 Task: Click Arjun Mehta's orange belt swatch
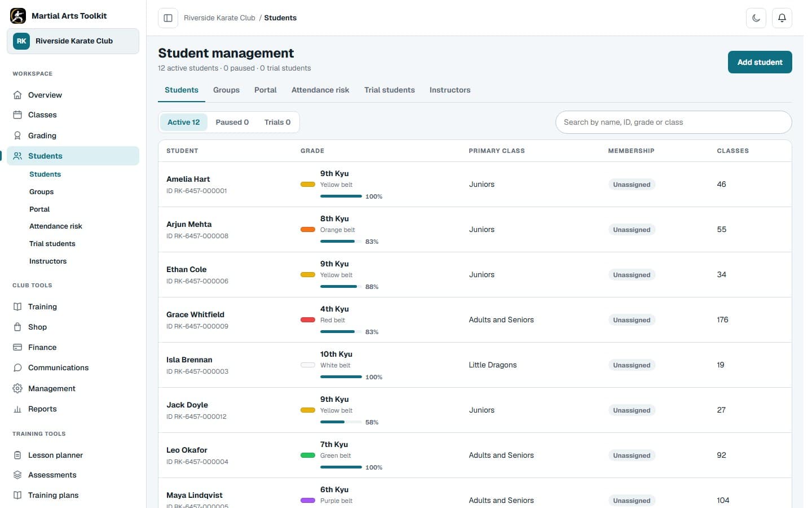[x=308, y=230]
